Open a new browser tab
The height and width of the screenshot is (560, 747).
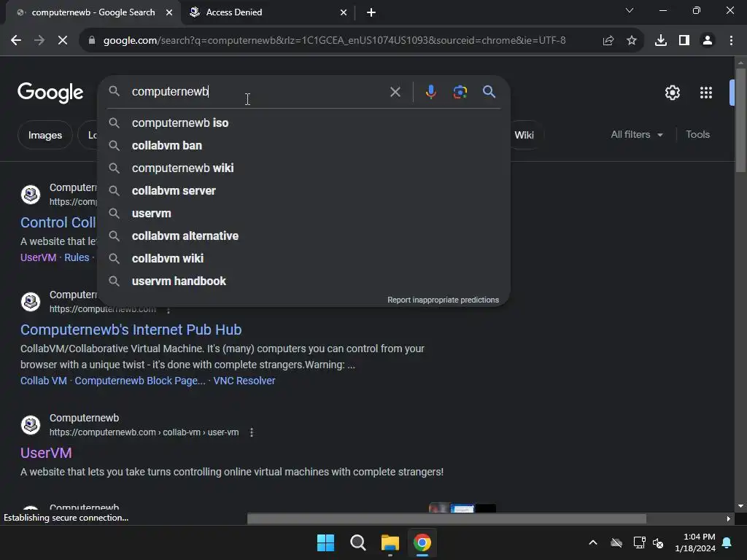coord(371,12)
